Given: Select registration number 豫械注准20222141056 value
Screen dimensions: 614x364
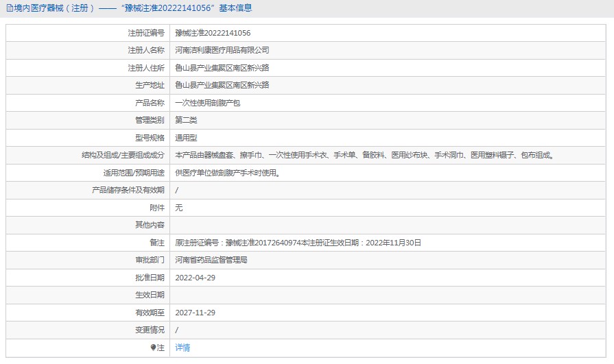Looking at the screenshot, I should tap(213, 34).
